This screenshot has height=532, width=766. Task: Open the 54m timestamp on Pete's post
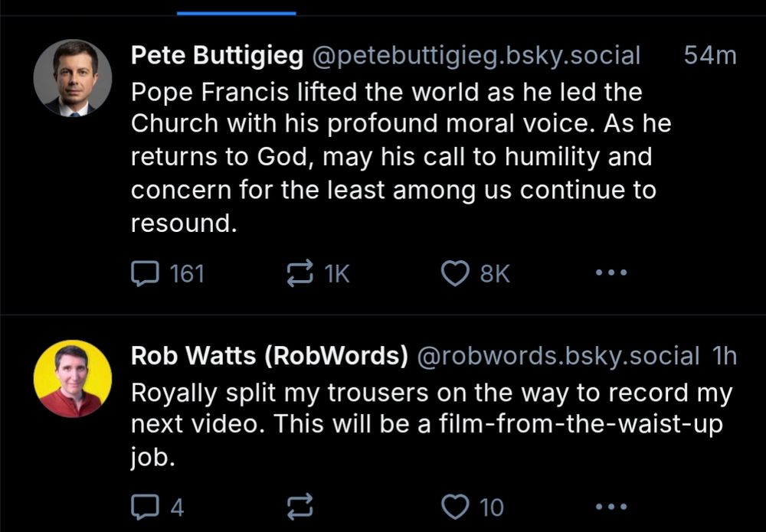709,55
